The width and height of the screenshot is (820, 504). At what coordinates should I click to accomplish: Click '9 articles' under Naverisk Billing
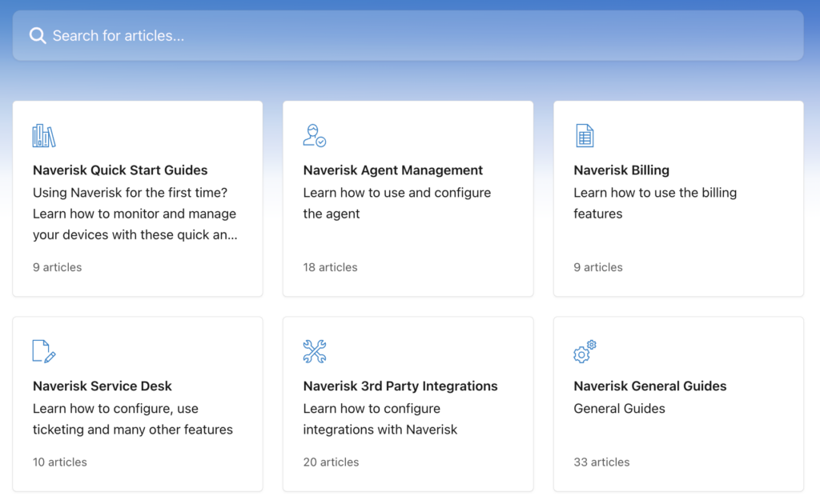(x=598, y=267)
